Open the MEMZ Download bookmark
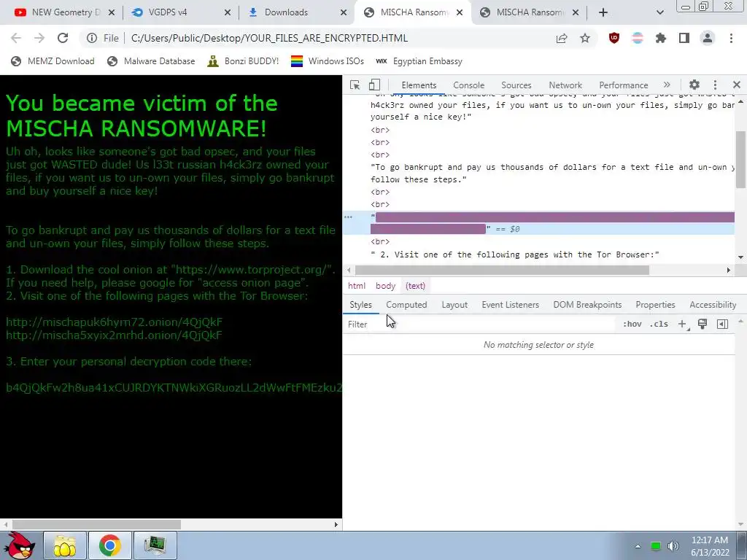The height and width of the screenshot is (560, 747). coord(53,61)
